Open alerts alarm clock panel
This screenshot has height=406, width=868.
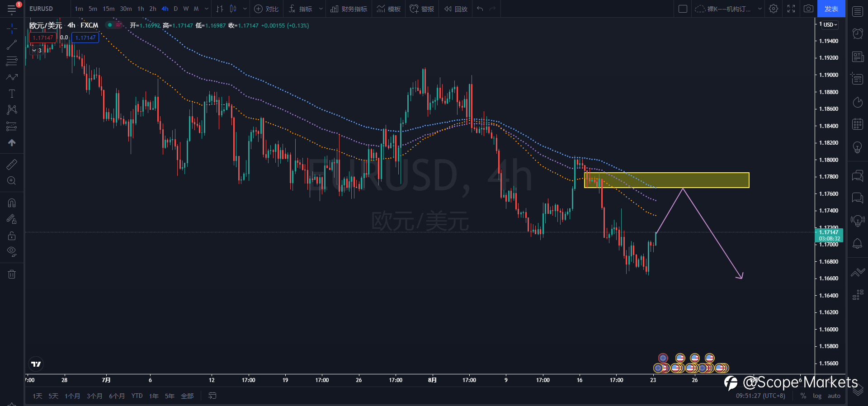click(x=858, y=33)
